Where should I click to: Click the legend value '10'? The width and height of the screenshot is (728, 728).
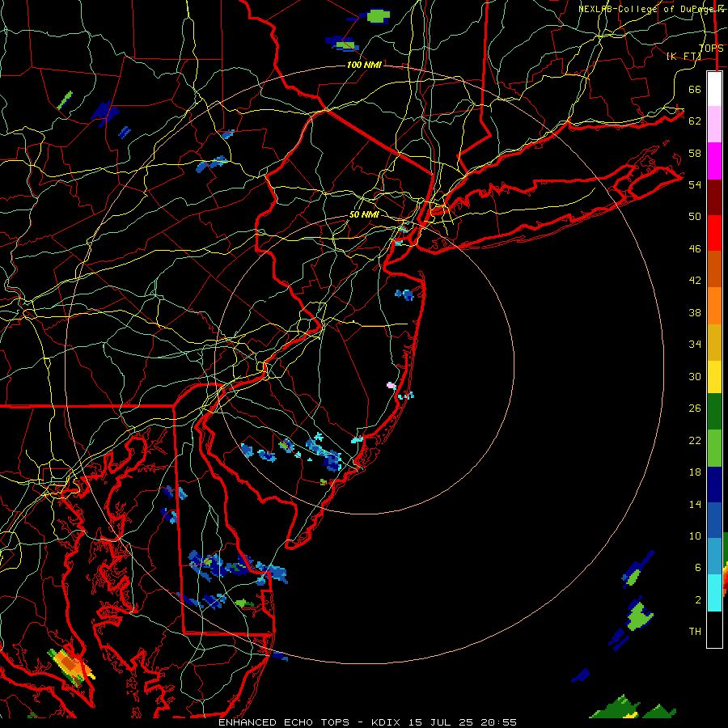coord(695,536)
